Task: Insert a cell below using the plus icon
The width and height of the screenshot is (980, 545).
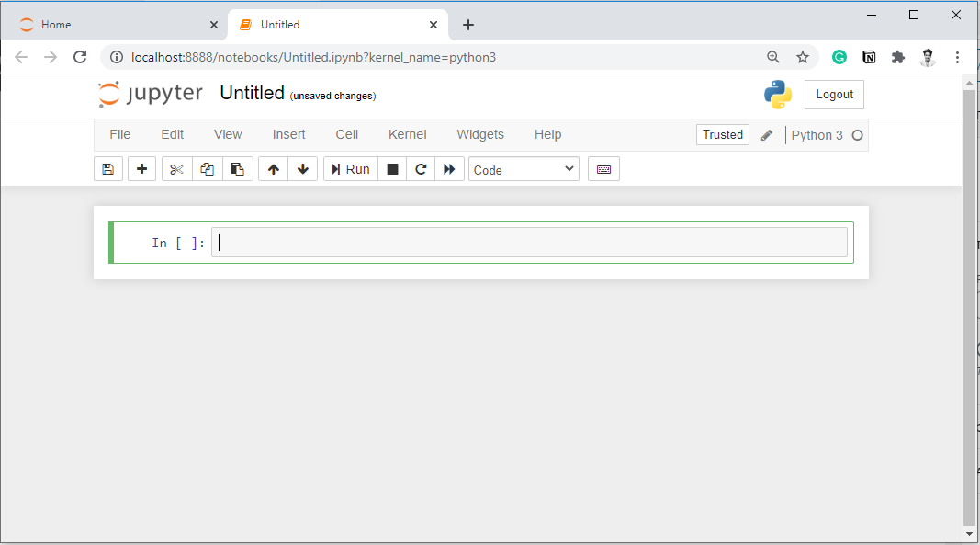Action: pyautogui.click(x=141, y=169)
